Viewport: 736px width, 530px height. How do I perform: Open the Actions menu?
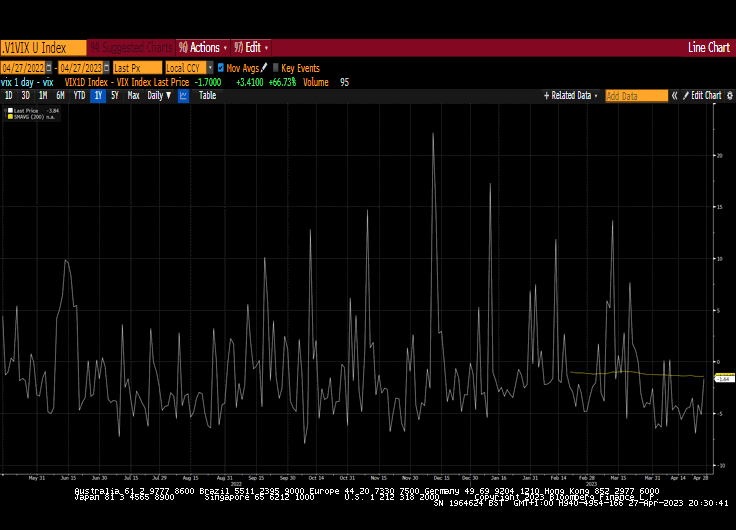coord(203,47)
